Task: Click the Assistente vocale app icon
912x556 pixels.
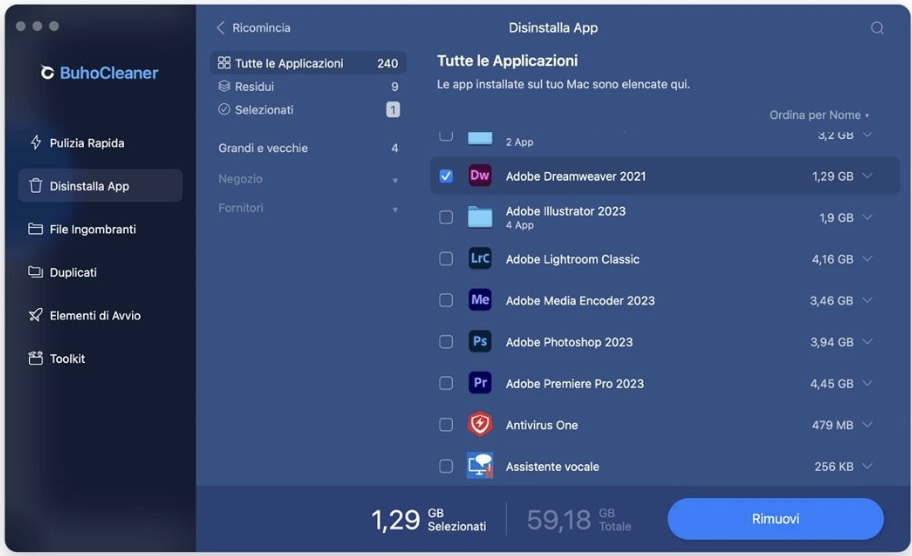Action: tap(480, 466)
